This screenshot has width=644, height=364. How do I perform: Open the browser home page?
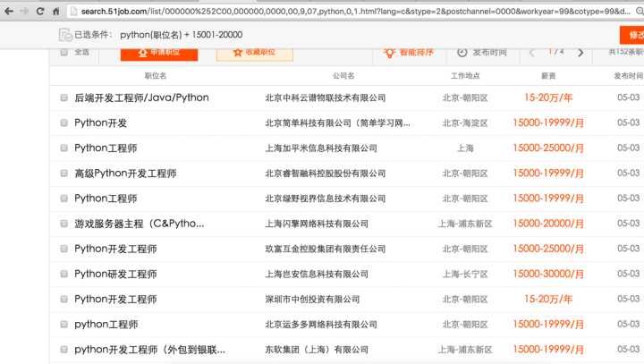coord(55,11)
